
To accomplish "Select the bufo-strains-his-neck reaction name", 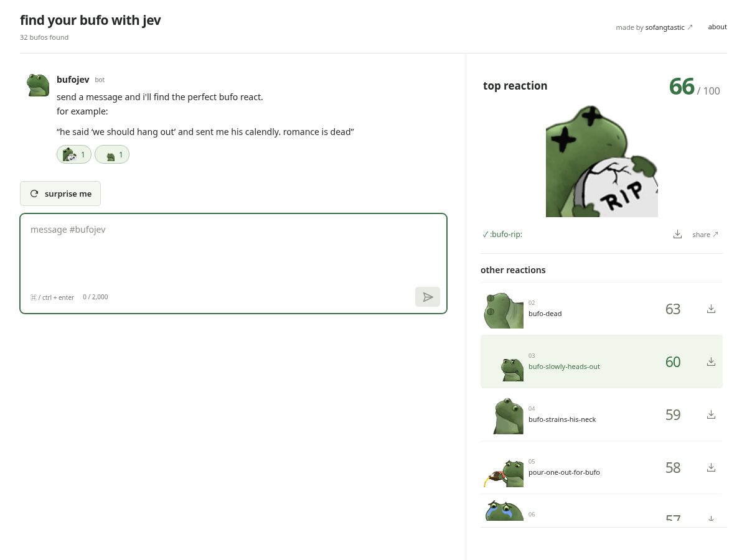I will click(x=562, y=419).
